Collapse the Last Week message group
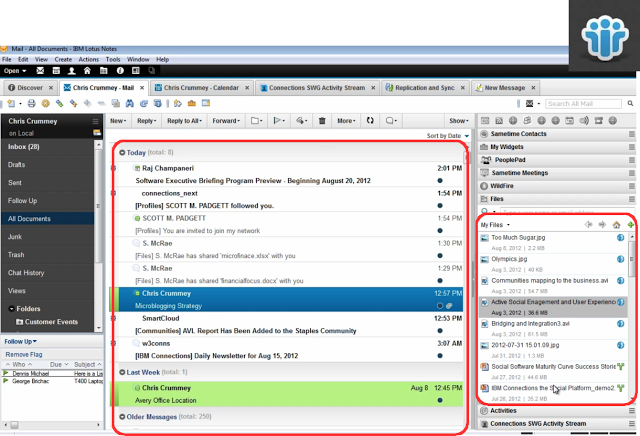This screenshot has width=640, height=436. (122, 372)
